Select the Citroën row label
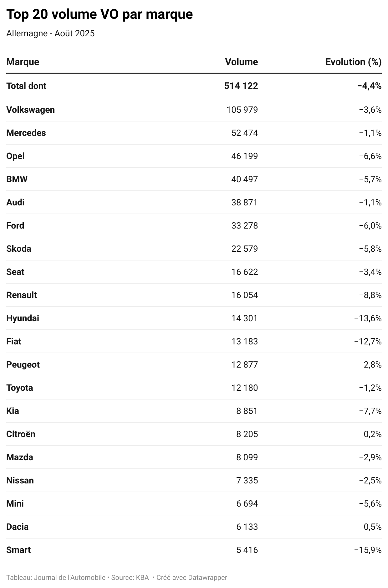The height and width of the screenshot is (588, 388). pyautogui.click(x=21, y=434)
